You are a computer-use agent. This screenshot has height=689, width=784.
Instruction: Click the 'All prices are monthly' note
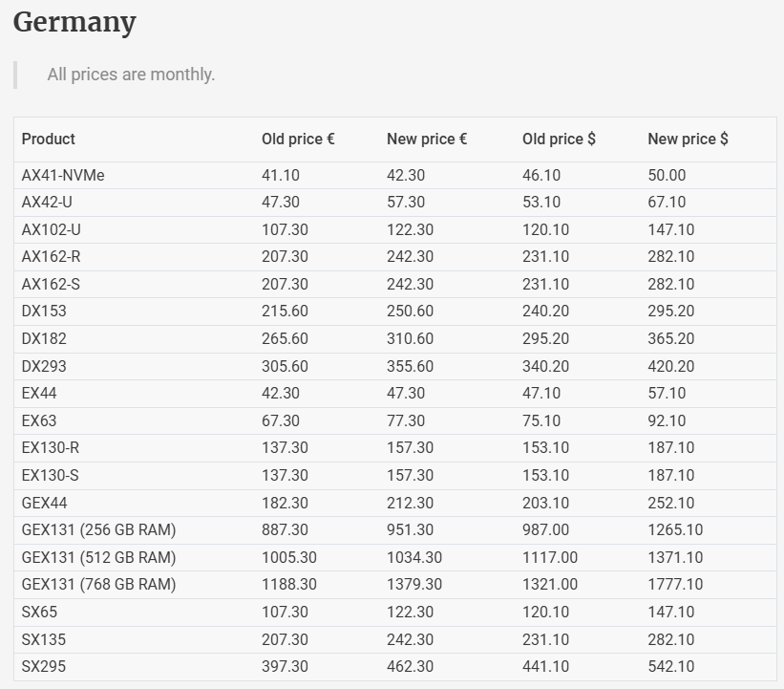click(x=131, y=75)
